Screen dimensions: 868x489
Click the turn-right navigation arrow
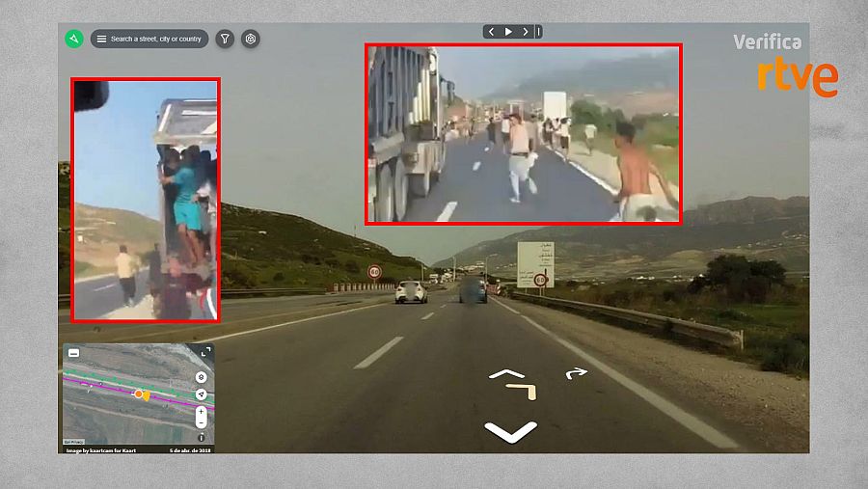pyautogui.click(x=577, y=373)
